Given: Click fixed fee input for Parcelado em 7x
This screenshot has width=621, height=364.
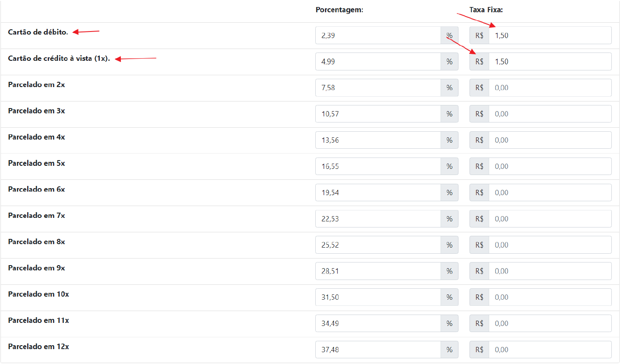Looking at the screenshot, I should tap(550, 219).
